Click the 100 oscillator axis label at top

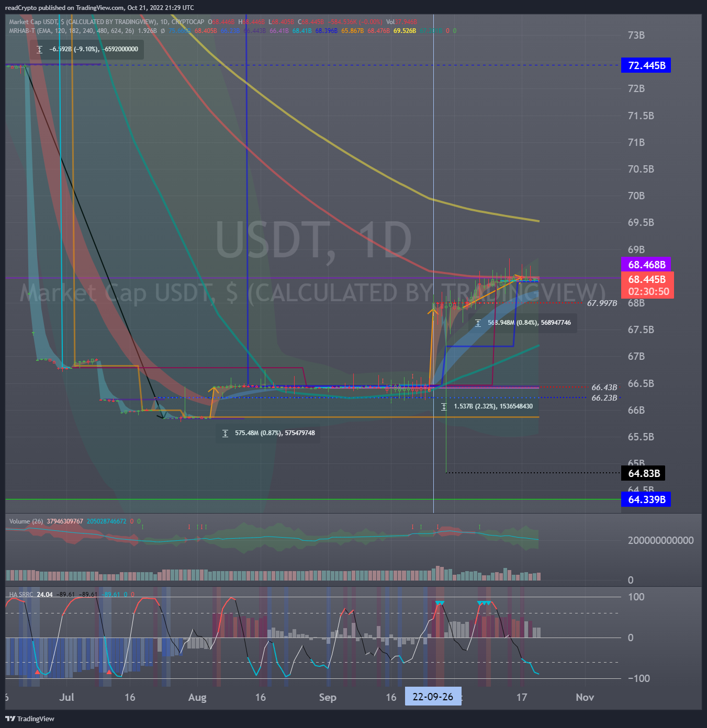click(636, 597)
